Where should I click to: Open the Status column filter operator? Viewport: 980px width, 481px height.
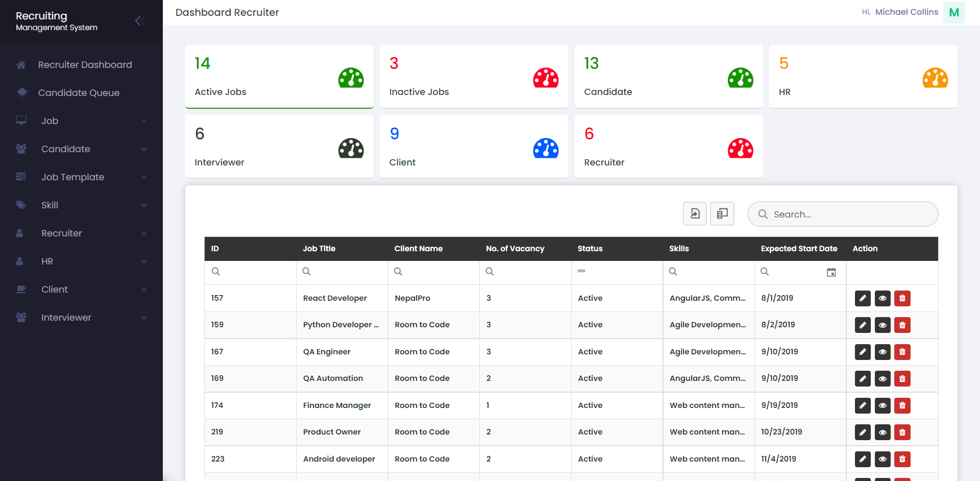pos(581,271)
